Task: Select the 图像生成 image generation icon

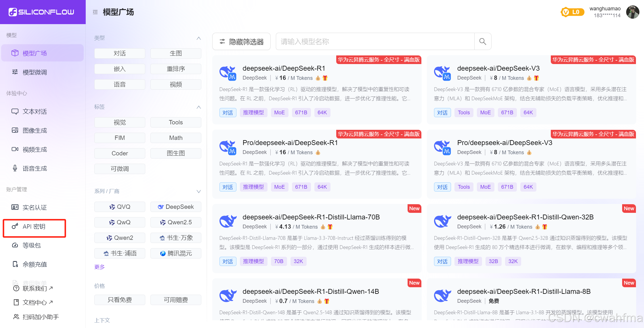Action: tap(15, 130)
